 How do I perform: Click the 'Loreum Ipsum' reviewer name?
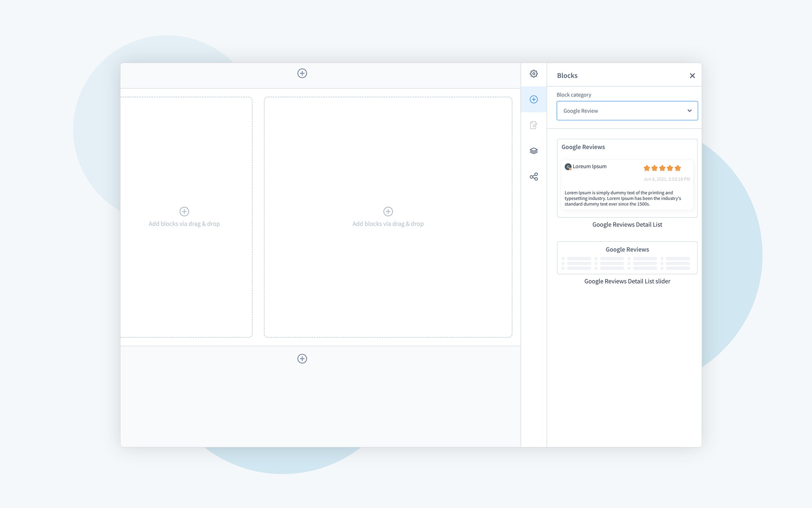coord(589,166)
